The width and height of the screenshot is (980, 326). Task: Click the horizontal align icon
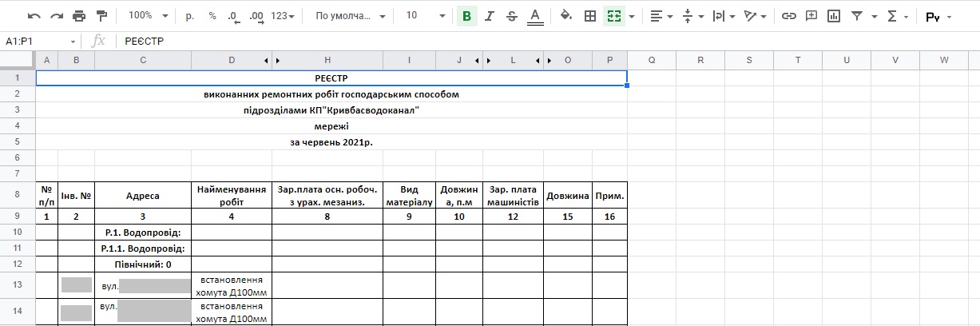point(656,16)
